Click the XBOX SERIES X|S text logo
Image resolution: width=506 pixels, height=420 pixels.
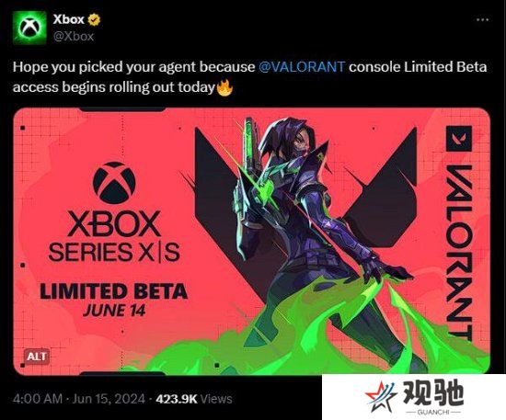[114, 236]
